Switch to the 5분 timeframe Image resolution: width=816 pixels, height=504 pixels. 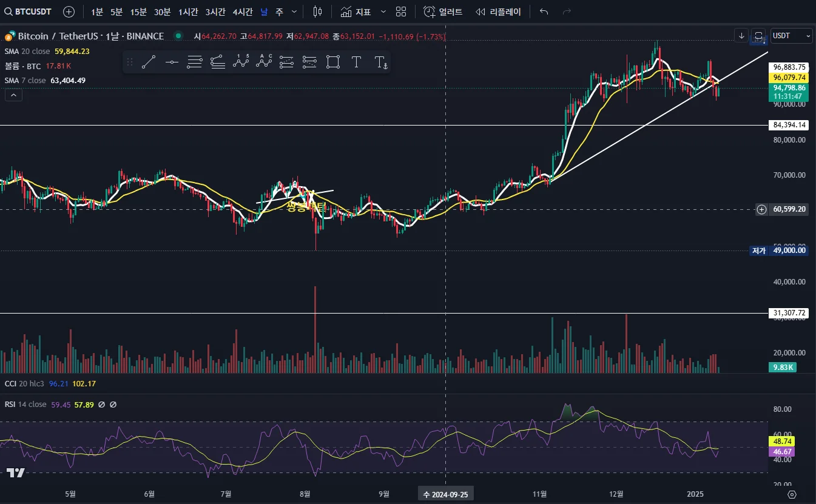[116, 12]
